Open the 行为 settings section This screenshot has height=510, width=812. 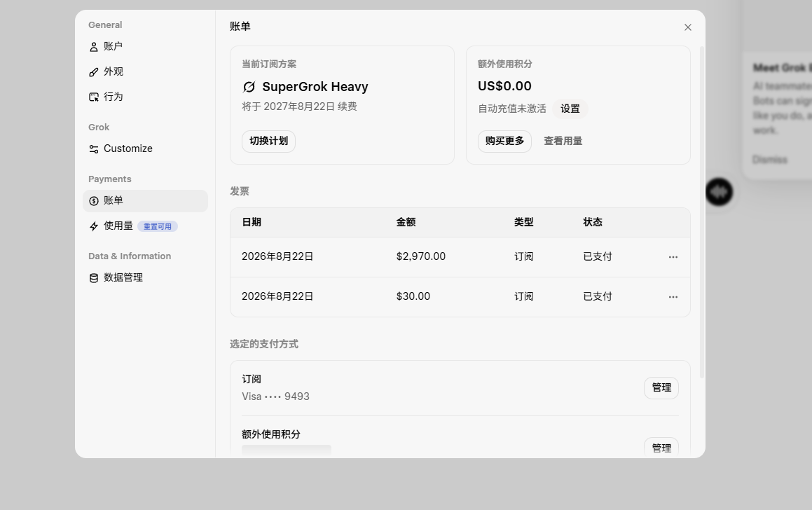tap(145, 97)
